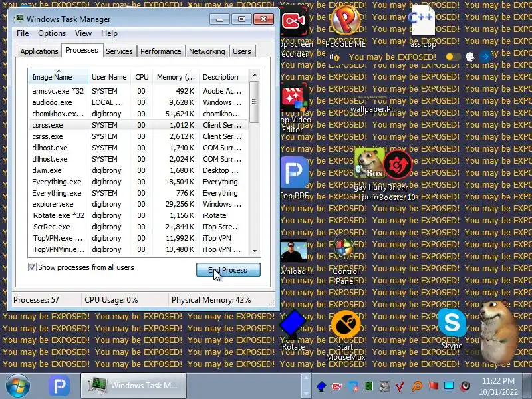Launch Driver Booster 10 from desktop
The height and width of the screenshot is (399, 532).
398,164
